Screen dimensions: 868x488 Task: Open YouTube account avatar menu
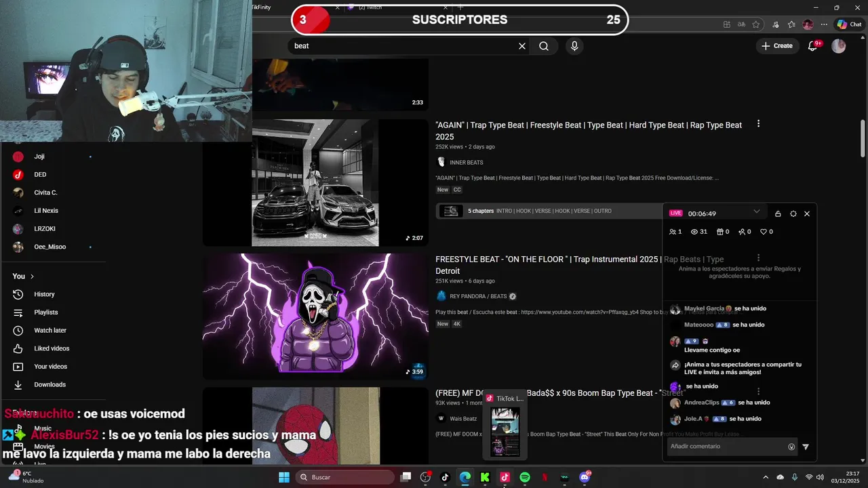point(839,46)
